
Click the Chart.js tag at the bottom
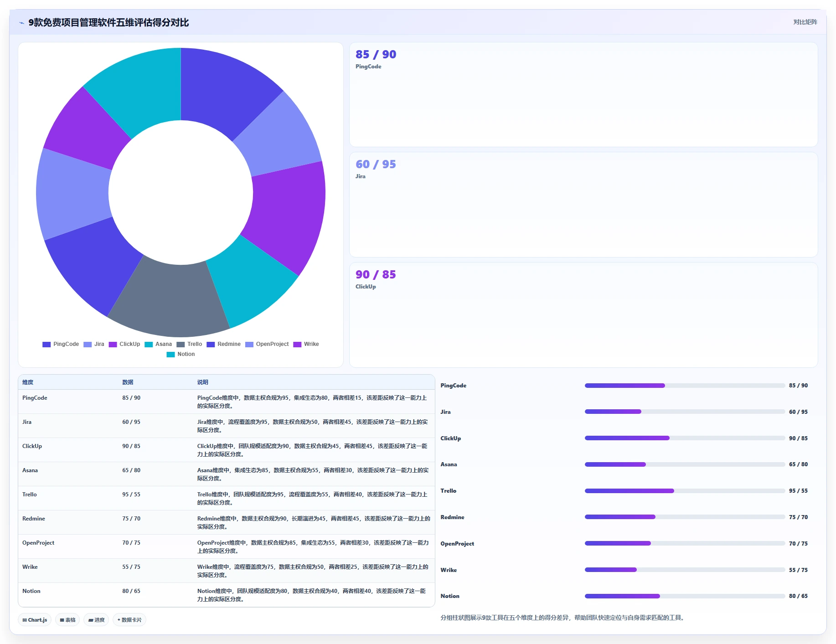tap(35, 620)
